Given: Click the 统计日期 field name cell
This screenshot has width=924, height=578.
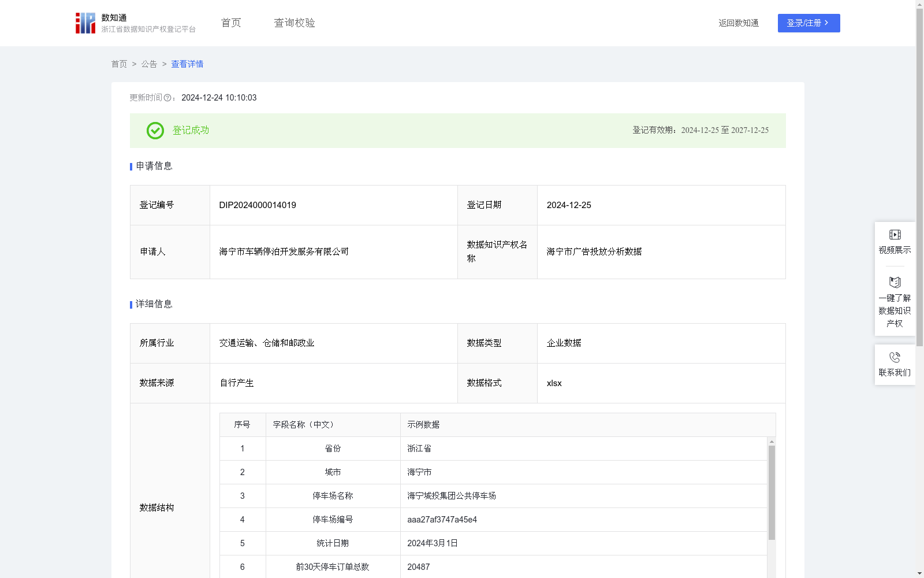Looking at the screenshot, I should tap(333, 543).
